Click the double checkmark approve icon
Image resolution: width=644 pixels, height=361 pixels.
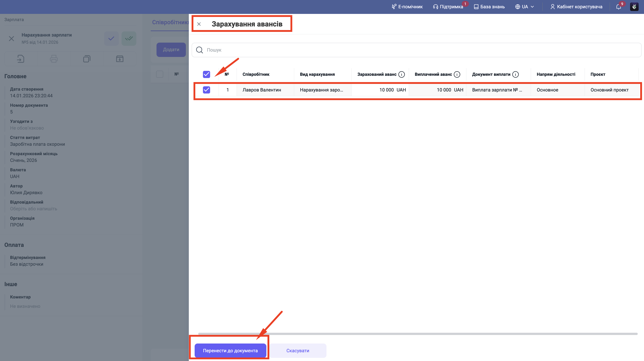(x=129, y=39)
